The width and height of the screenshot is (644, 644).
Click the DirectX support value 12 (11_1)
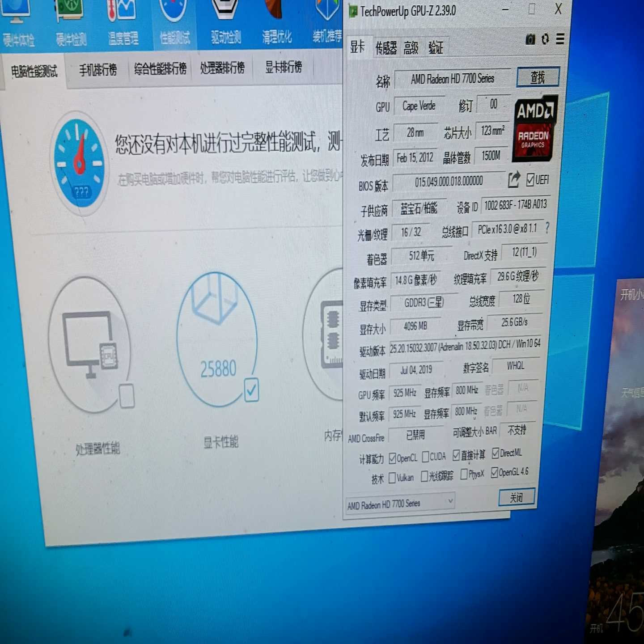click(x=524, y=252)
